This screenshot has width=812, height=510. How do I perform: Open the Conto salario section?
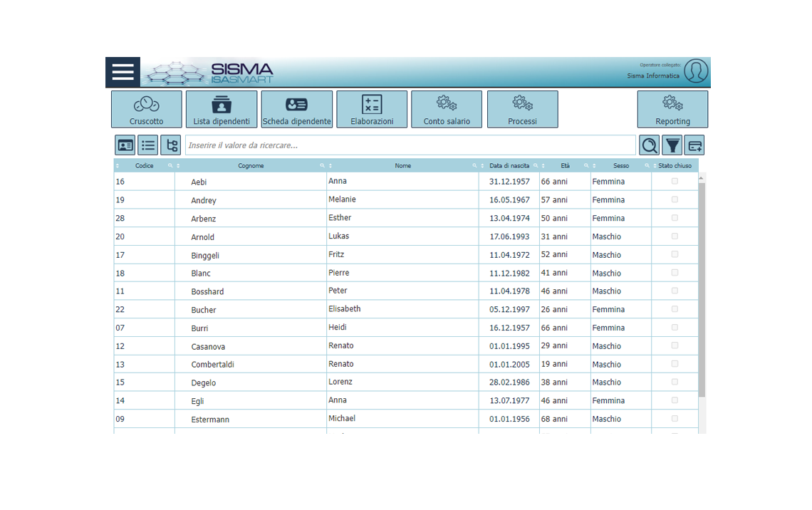click(x=447, y=109)
